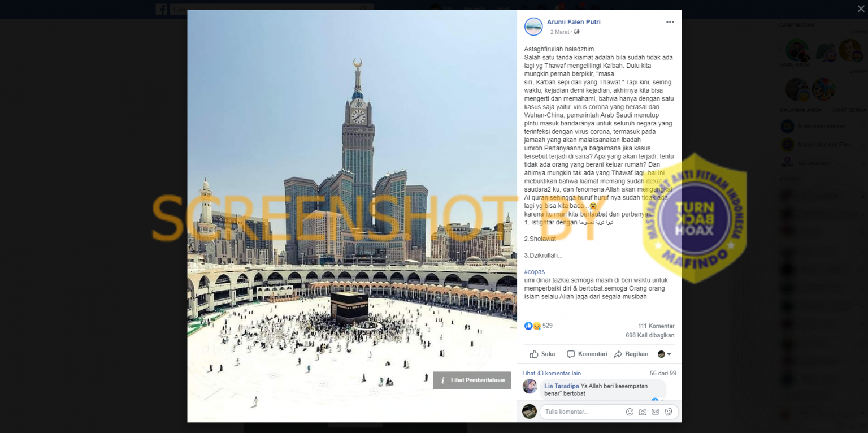868x433 pixels.
Task: Open Lia Taradipa commenter profile
Action: pos(562,386)
